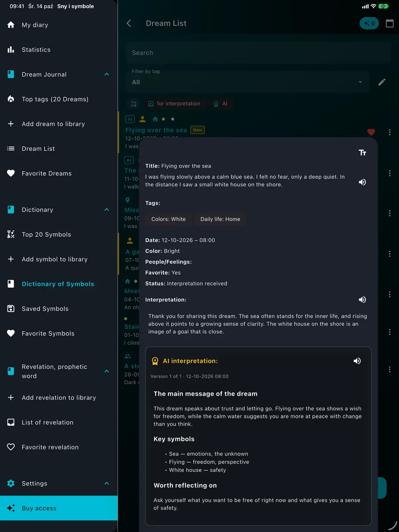Viewport: 399px width, 532px height.
Task: Click the 'Version 1 of 1' text
Action: point(166,376)
